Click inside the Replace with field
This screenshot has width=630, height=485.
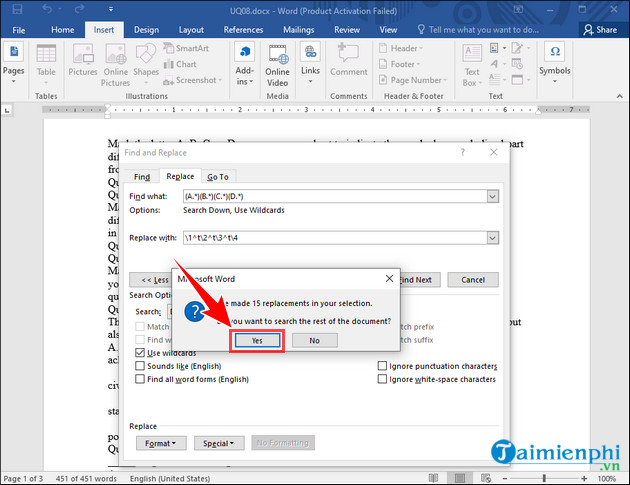coord(335,238)
